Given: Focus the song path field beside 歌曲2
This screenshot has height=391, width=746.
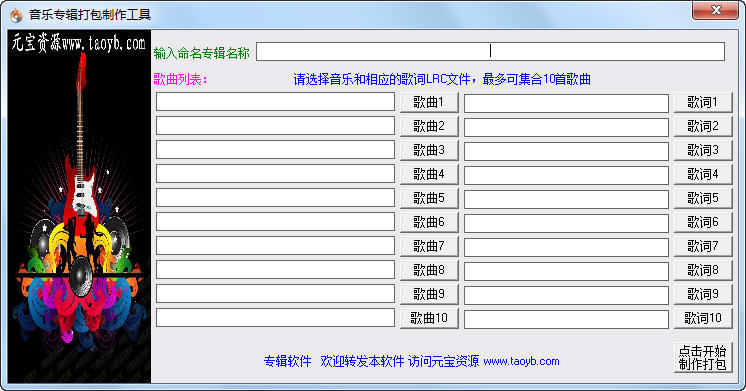Looking at the screenshot, I should pos(275,126).
